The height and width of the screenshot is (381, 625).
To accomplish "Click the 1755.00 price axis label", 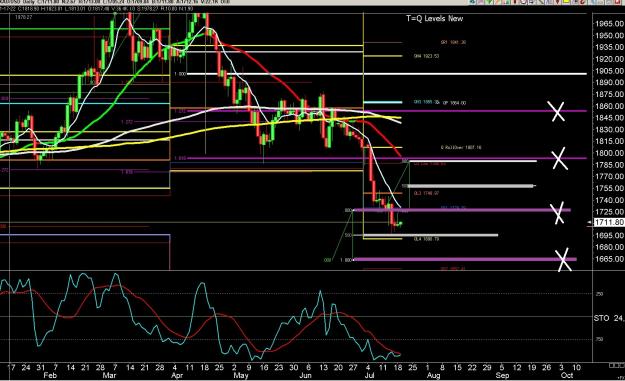I will (x=608, y=188).
